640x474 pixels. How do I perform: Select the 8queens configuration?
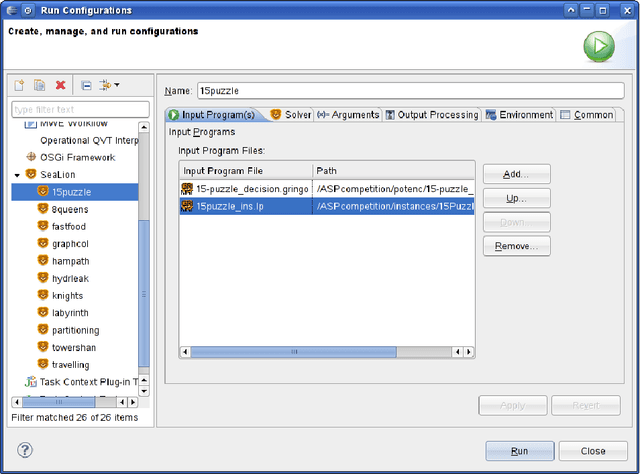70,209
